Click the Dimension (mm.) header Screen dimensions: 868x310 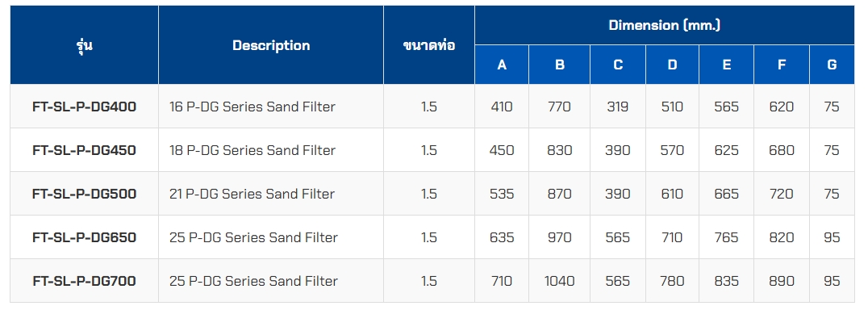pyautogui.click(x=664, y=25)
